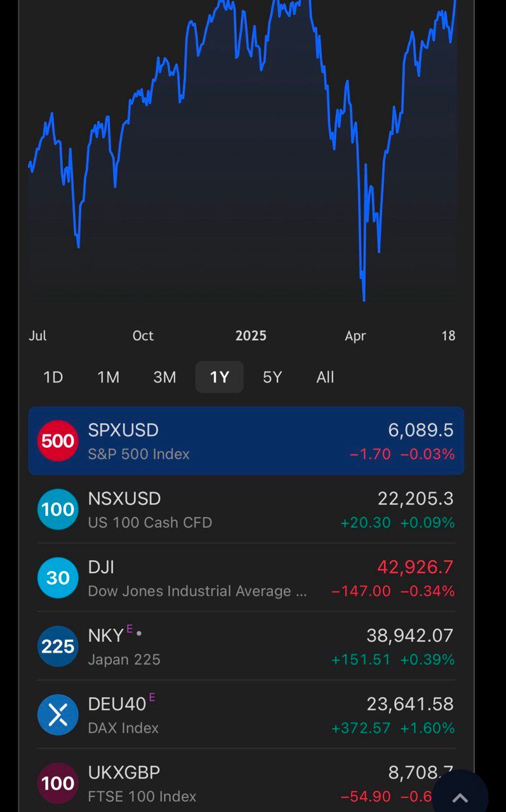Switch chart to 5Y range
Screen dimensions: 506x812
pos(272,377)
